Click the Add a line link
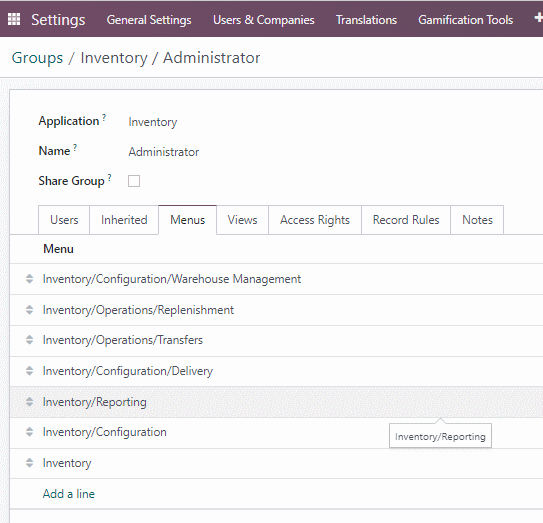543x523 pixels. [x=69, y=494]
